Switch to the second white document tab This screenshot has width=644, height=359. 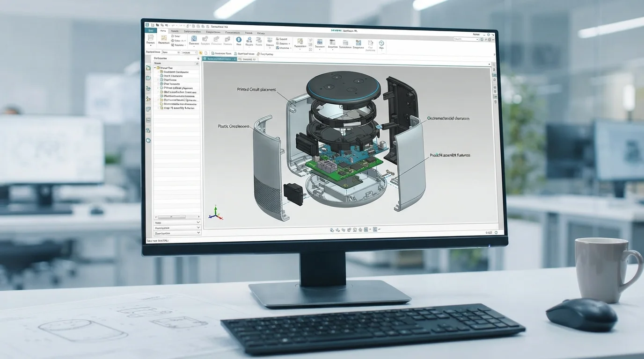247,59
